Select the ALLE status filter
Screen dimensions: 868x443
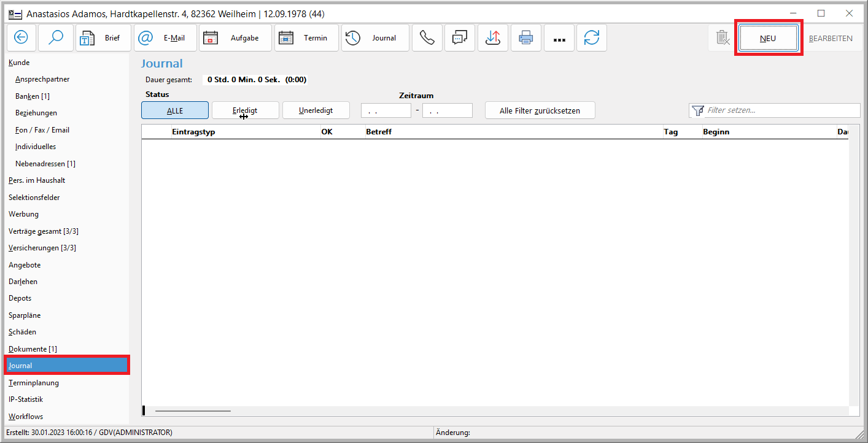tap(175, 110)
